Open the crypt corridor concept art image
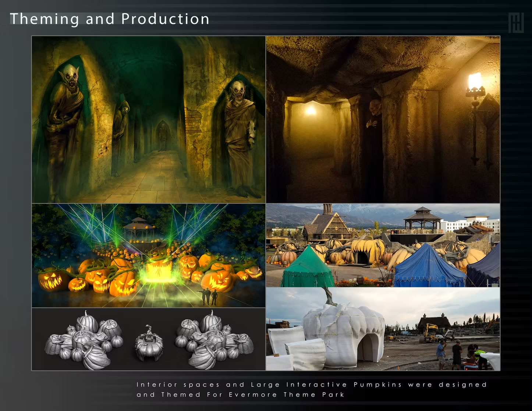Image resolution: width=532 pixels, height=411 pixels. click(148, 120)
